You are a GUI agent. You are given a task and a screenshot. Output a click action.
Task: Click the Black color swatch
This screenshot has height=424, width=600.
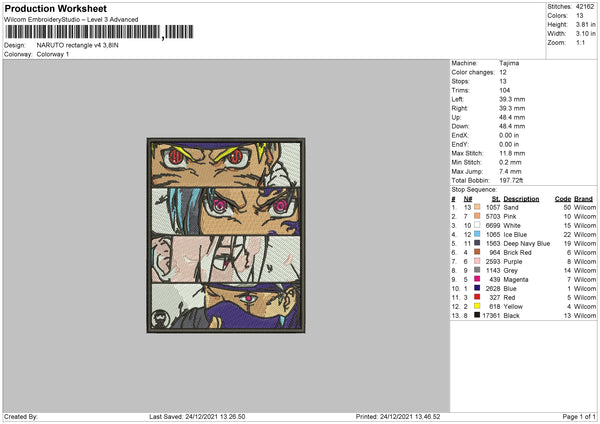(477, 315)
